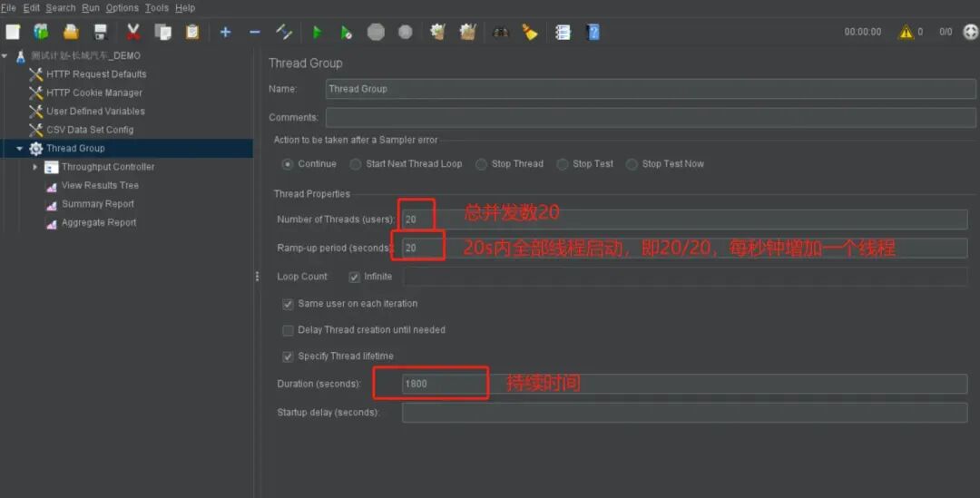The width and height of the screenshot is (980, 498).
Task: Collapse the Thread Group tree node
Action: point(19,149)
